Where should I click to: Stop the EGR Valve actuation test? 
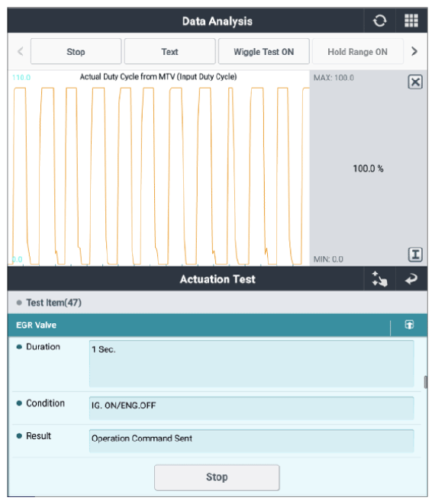coord(217,477)
